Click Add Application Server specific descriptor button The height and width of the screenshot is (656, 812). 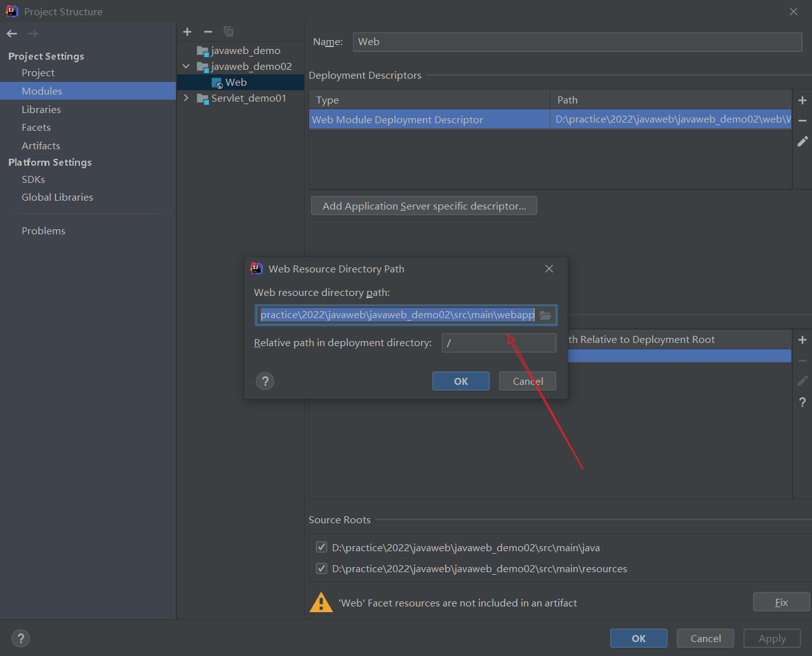coord(424,206)
